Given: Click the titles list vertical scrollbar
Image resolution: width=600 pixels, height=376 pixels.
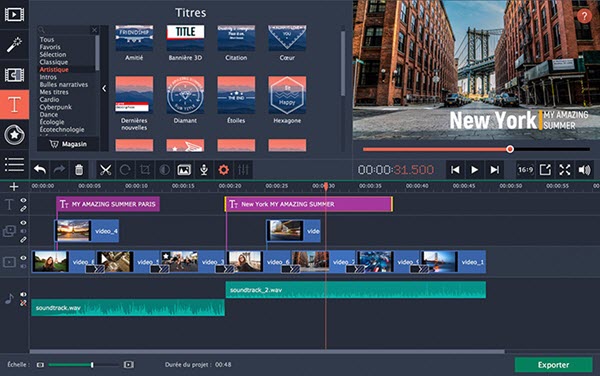Looking at the screenshot, I should pos(342,63).
